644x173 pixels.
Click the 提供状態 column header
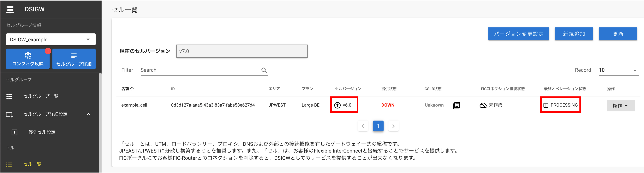tap(389, 89)
